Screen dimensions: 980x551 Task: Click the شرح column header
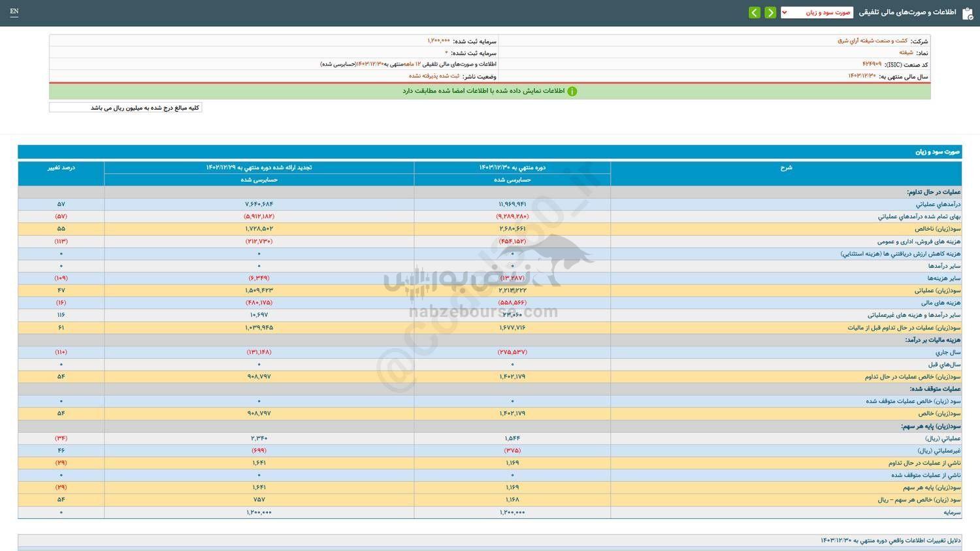tap(786, 167)
